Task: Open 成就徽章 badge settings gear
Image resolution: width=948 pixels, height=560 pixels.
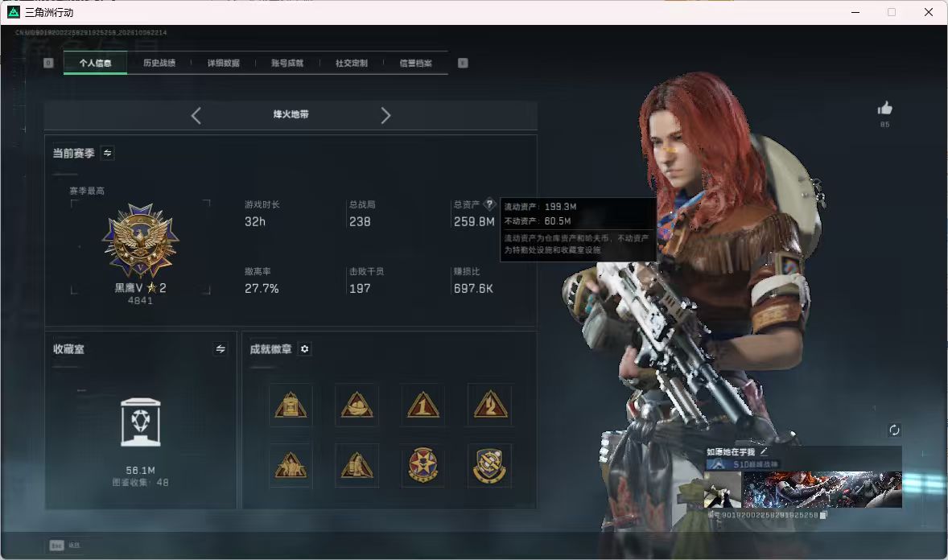Action: click(305, 349)
